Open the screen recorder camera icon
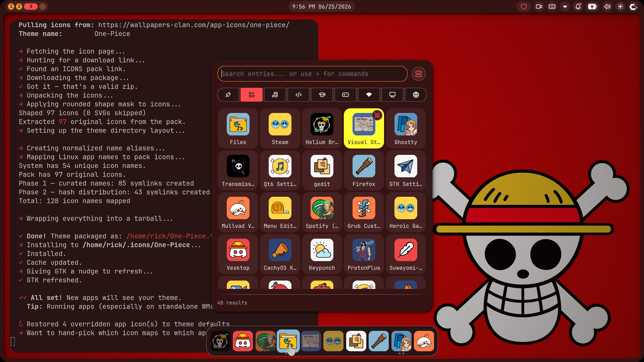644x362 pixels. coord(539,7)
